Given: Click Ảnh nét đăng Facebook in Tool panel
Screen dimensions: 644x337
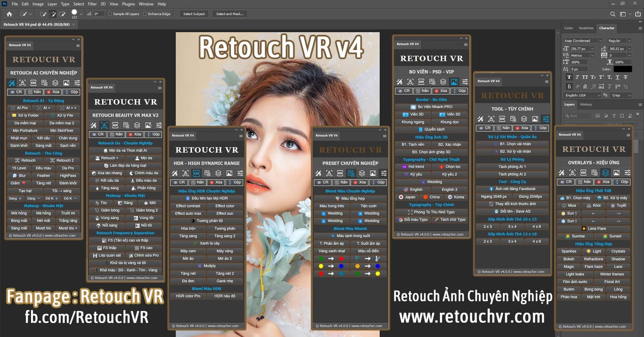Looking at the screenshot, I should [512, 189].
